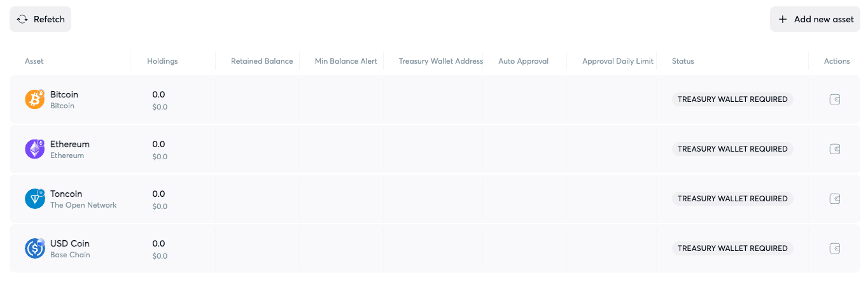
Task: Click the Asset column header
Action: click(34, 61)
